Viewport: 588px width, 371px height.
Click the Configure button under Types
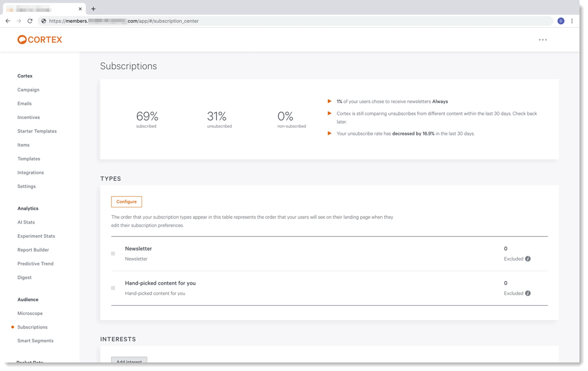pyautogui.click(x=126, y=202)
